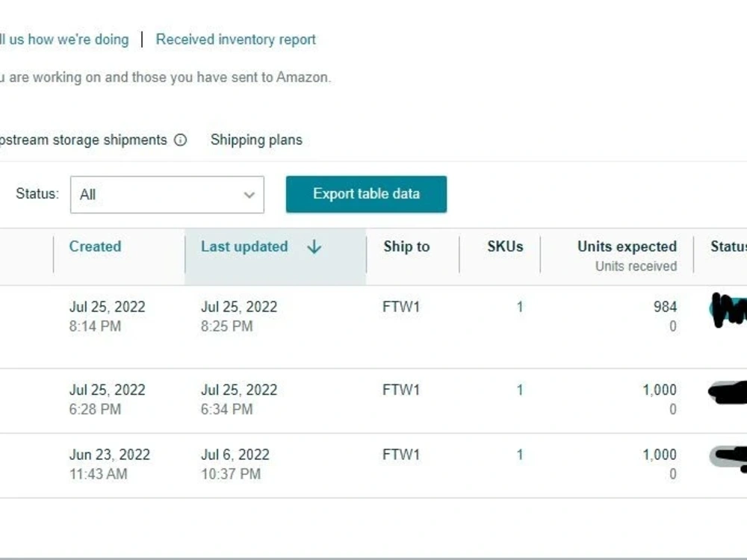Open SKU count link for 984-unit shipment
Image resolution: width=747 pixels, height=560 pixels.
pos(520,307)
